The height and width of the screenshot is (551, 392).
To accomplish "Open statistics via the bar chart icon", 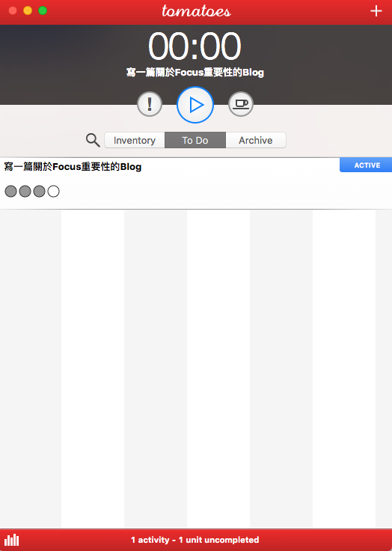I will (x=11, y=540).
